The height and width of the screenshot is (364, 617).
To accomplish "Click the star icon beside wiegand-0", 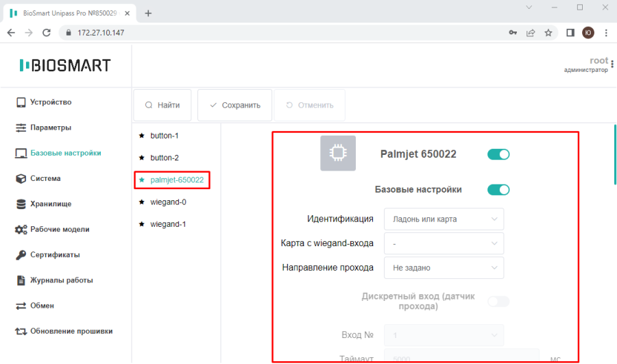I will [142, 202].
